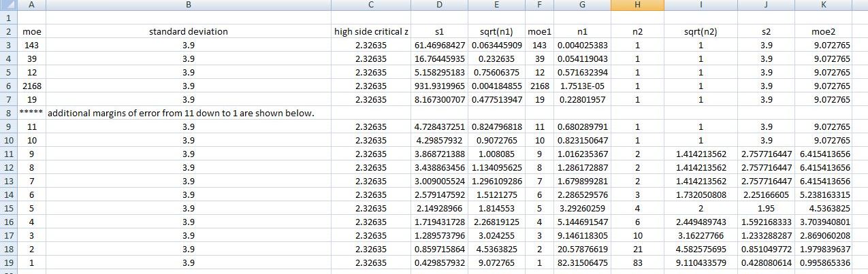
Task: Click cell with value 0.995865336
Action: (x=824, y=262)
